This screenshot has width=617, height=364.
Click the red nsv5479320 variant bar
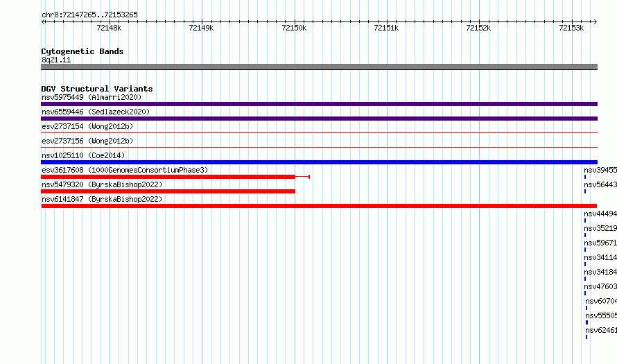coord(168,191)
